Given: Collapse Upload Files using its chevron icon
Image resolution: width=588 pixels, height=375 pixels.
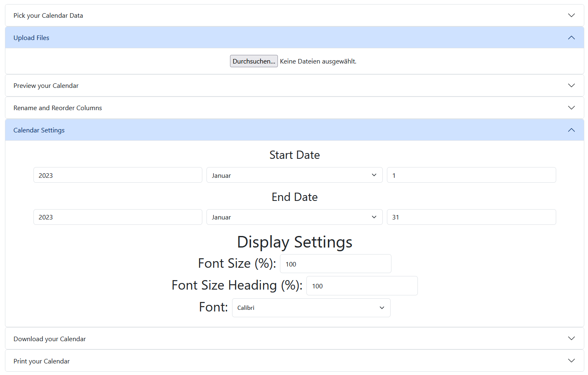Looking at the screenshot, I should point(571,38).
